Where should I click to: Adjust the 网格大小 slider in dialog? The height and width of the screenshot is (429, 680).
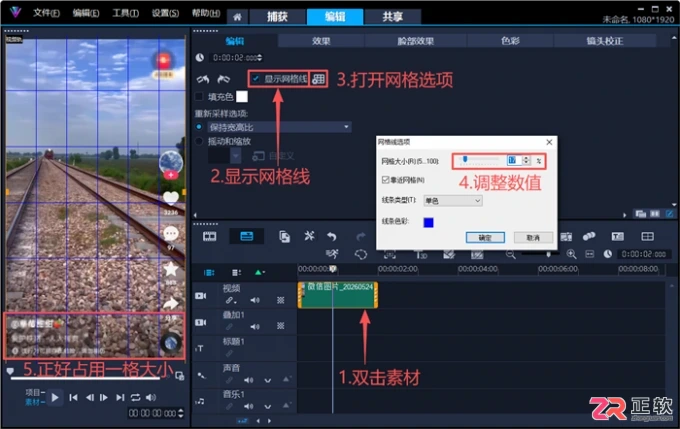point(465,160)
